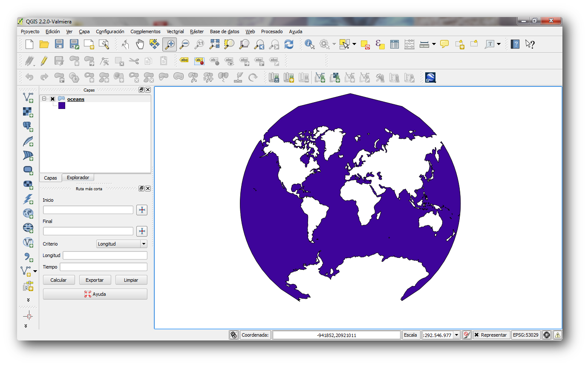588x366 pixels.
Task: Select features using an expression
Action: click(x=380, y=44)
